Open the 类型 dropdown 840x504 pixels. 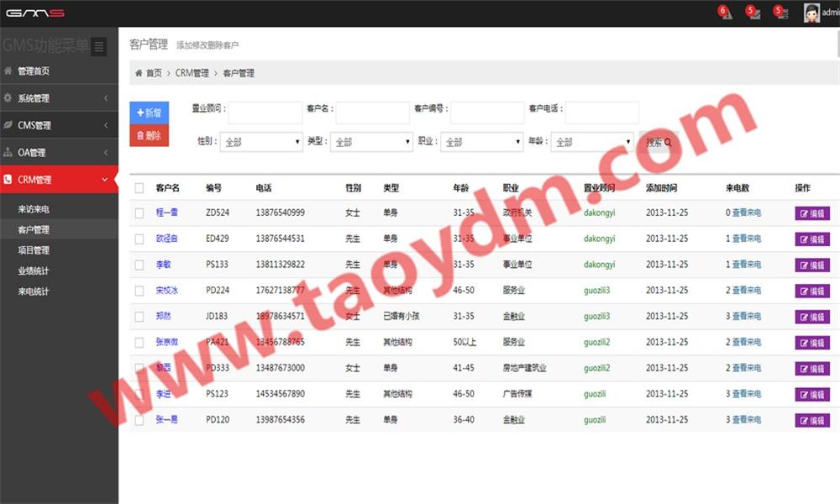(372, 142)
